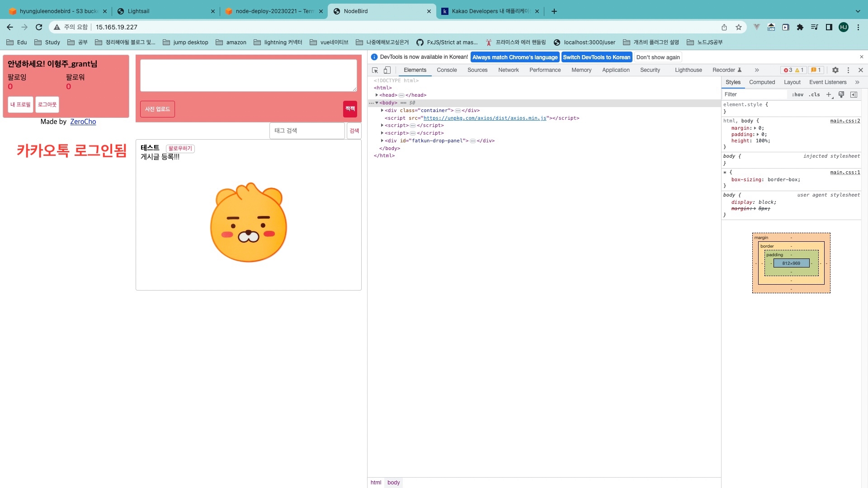Expand the second collapsed script node

pos(382,133)
